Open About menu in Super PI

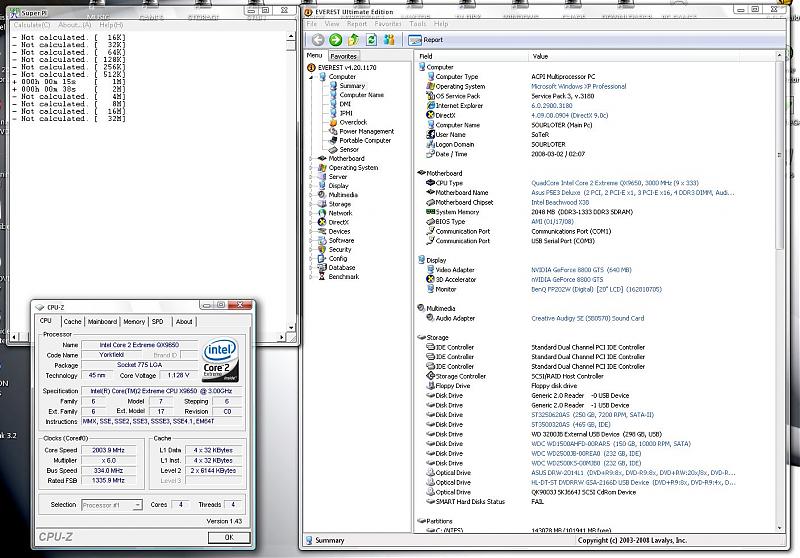tap(74, 25)
